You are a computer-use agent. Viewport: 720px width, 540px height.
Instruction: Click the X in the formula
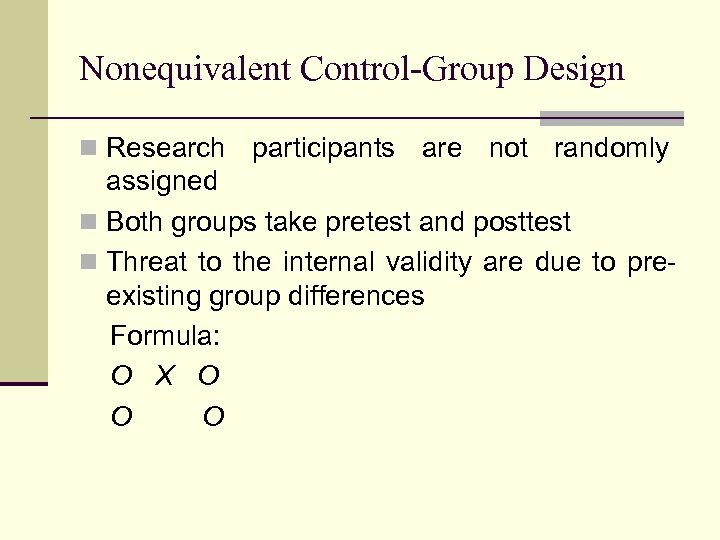pyautogui.click(x=165, y=376)
